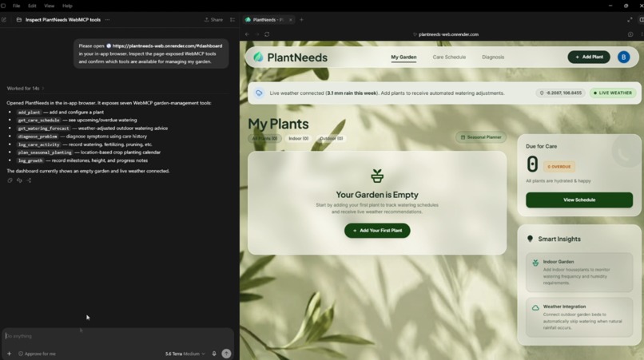Click the fork icon below the response
644x360 pixels.
29,180
